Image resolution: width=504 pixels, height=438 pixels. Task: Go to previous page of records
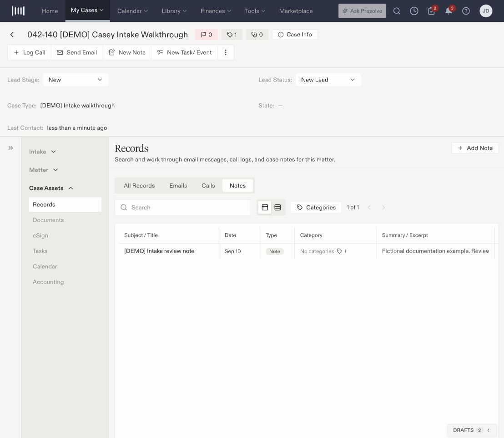click(369, 208)
